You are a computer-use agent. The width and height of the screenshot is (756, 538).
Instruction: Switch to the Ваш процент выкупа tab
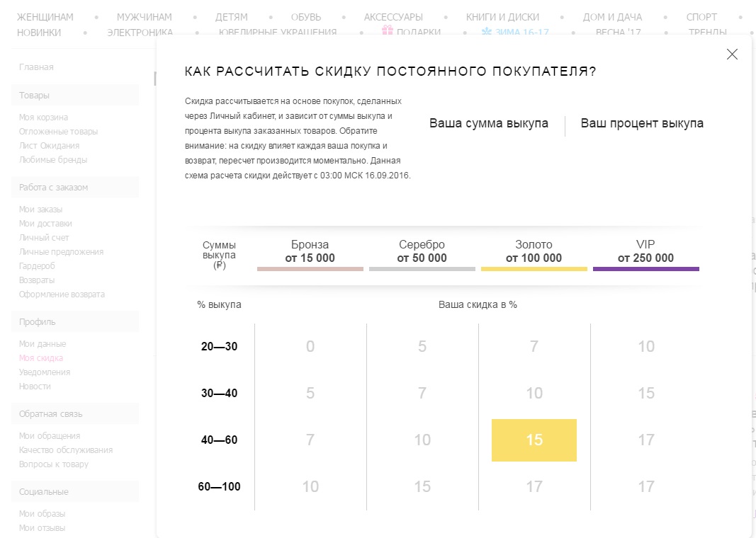tap(642, 123)
